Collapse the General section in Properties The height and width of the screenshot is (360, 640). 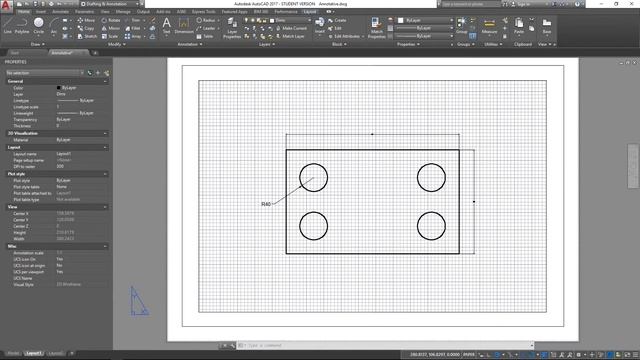click(x=105, y=81)
